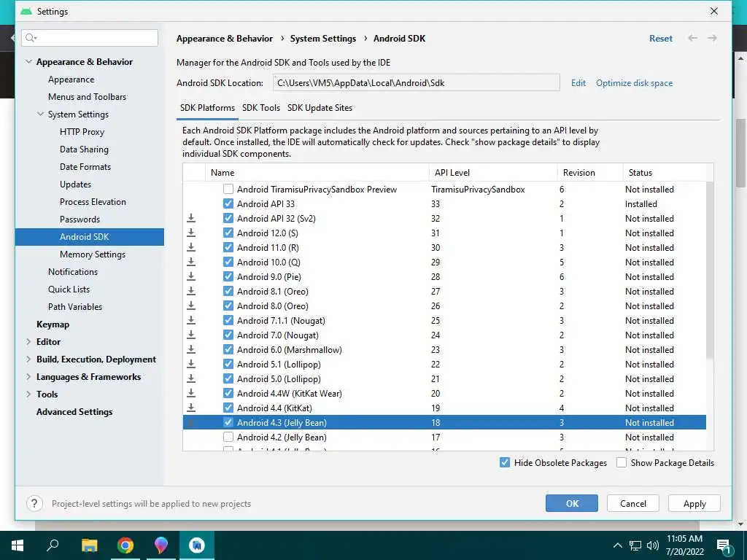Screen dimensions: 747x560
Task: Click the OK button
Action: (x=572, y=503)
